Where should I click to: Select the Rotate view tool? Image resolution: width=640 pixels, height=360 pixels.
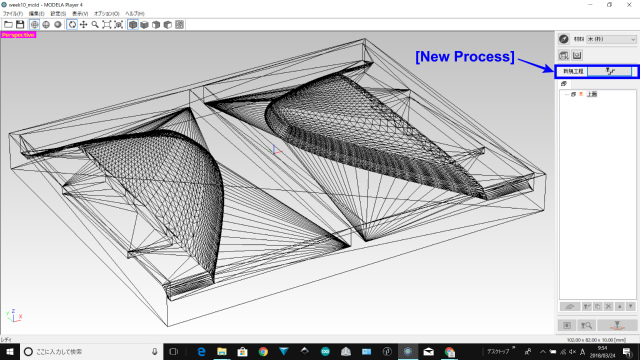point(72,25)
